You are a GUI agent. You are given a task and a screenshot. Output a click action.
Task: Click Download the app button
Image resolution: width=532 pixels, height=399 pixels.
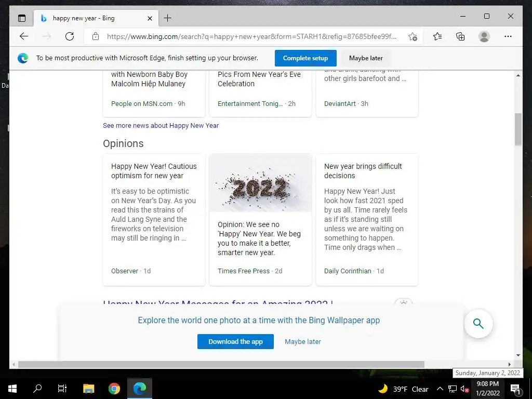click(235, 342)
